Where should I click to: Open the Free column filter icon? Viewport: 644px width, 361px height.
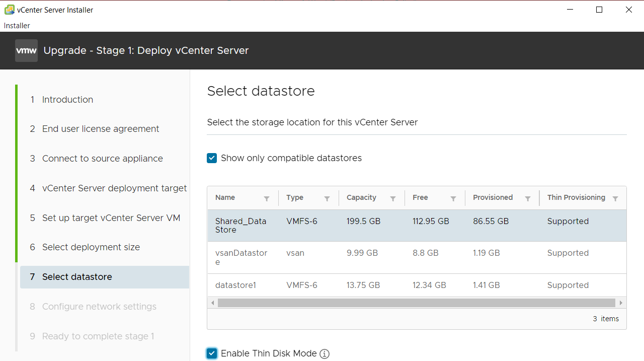click(453, 199)
